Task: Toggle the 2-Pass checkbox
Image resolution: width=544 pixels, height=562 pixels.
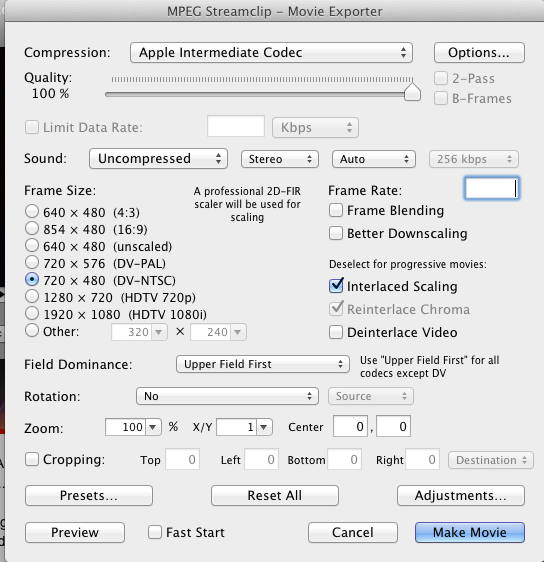Action: click(441, 78)
